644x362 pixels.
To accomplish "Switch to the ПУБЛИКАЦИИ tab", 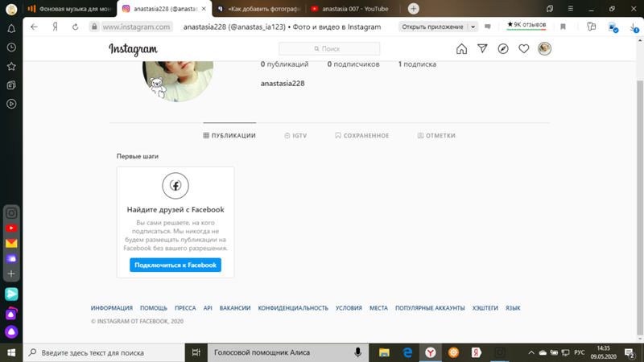I will 229,135.
